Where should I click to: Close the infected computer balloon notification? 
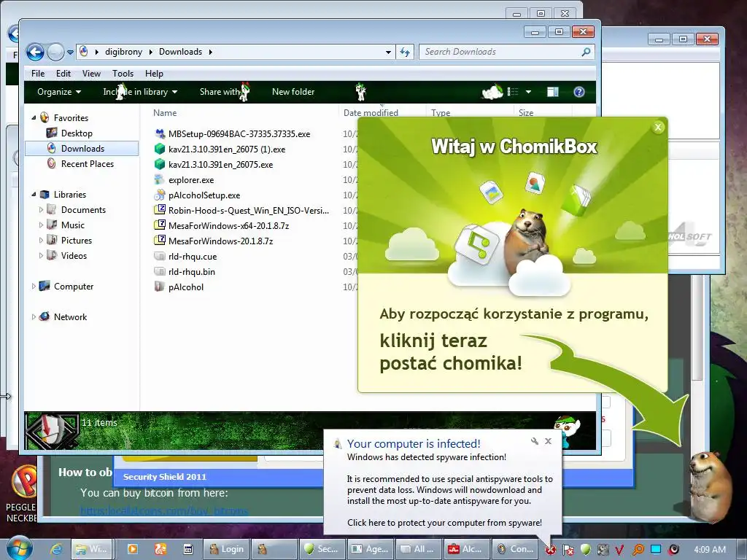point(549,441)
